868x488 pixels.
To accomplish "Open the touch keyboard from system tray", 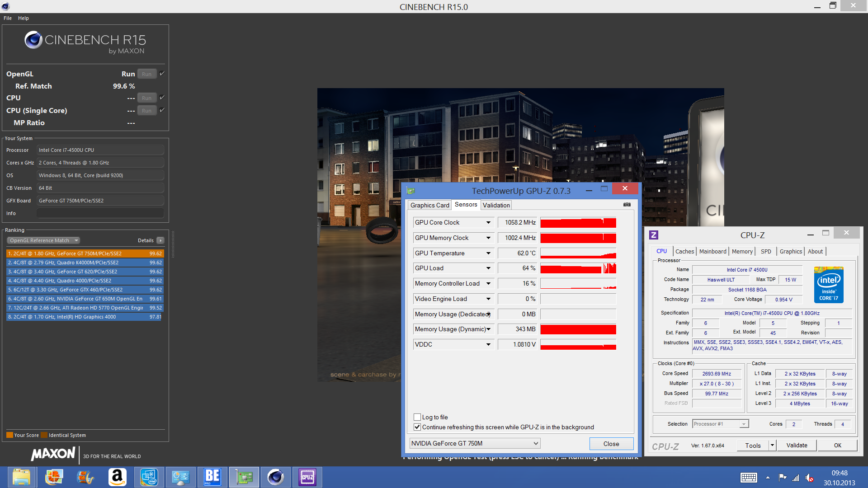I will click(749, 478).
